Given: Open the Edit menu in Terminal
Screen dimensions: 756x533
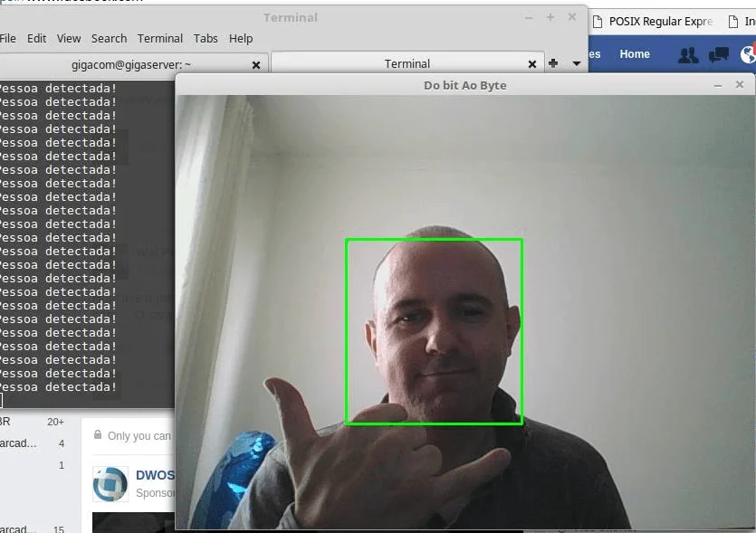Looking at the screenshot, I should pos(36,39).
